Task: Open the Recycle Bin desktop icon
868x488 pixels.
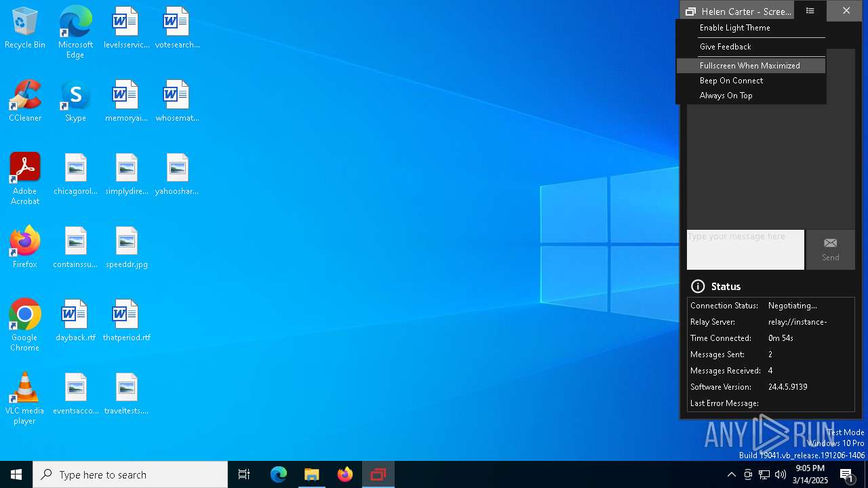Action: (x=25, y=28)
